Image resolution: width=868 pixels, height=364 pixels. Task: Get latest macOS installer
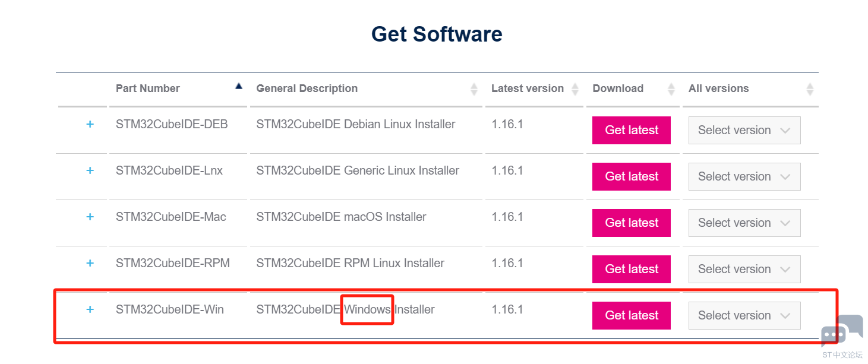(632, 223)
